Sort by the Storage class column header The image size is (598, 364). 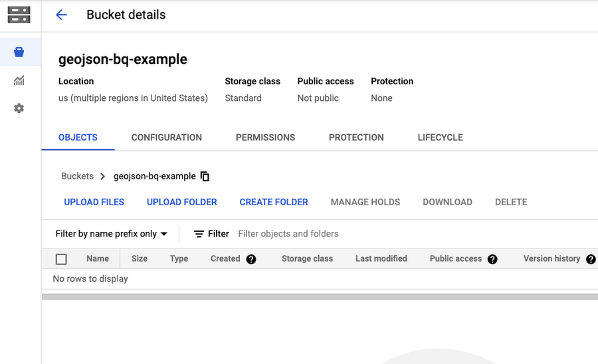[308, 258]
